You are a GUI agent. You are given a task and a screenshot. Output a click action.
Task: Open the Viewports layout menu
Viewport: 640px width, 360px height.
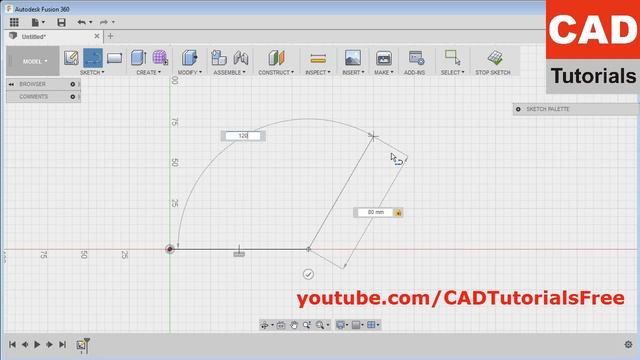pos(373,325)
